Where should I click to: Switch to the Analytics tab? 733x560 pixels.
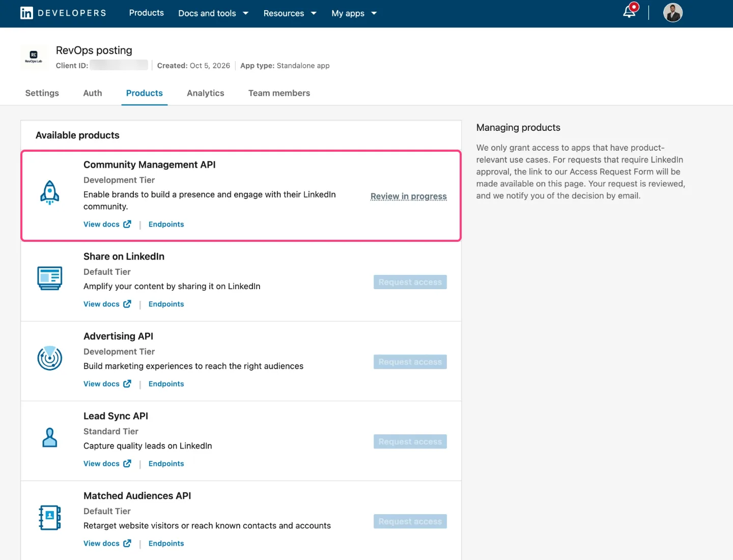tap(206, 93)
